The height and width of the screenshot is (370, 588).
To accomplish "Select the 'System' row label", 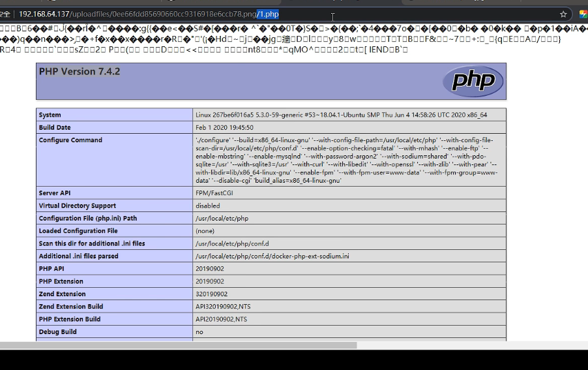I will click(x=50, y=115).
